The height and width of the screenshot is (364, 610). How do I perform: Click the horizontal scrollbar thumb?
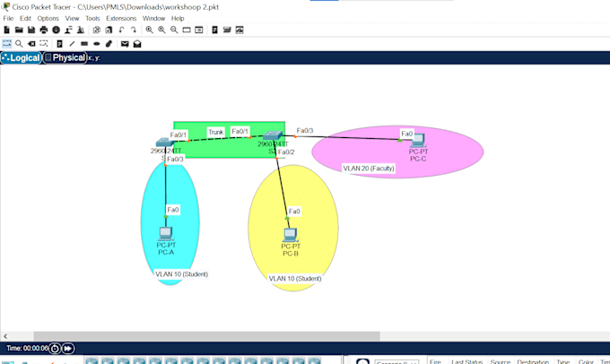(x=206, y=336)
